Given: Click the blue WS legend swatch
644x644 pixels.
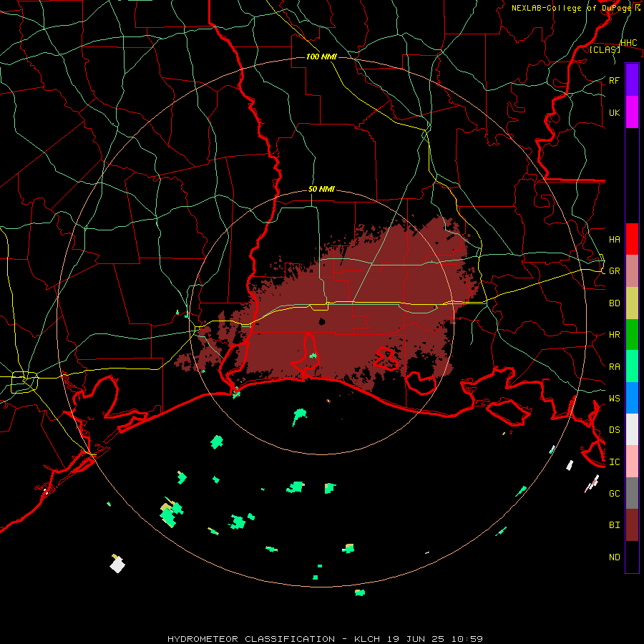Looking at the screenshot, I should 632,398.
